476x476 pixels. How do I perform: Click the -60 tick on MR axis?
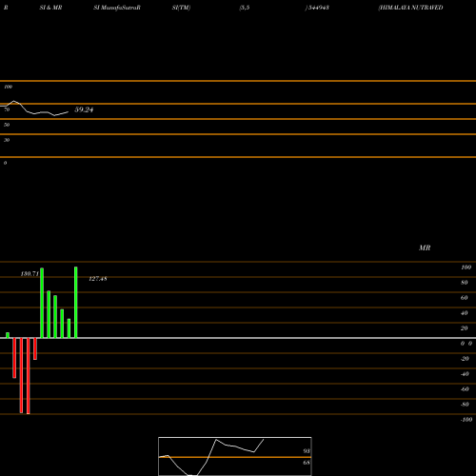pos(465,389)
